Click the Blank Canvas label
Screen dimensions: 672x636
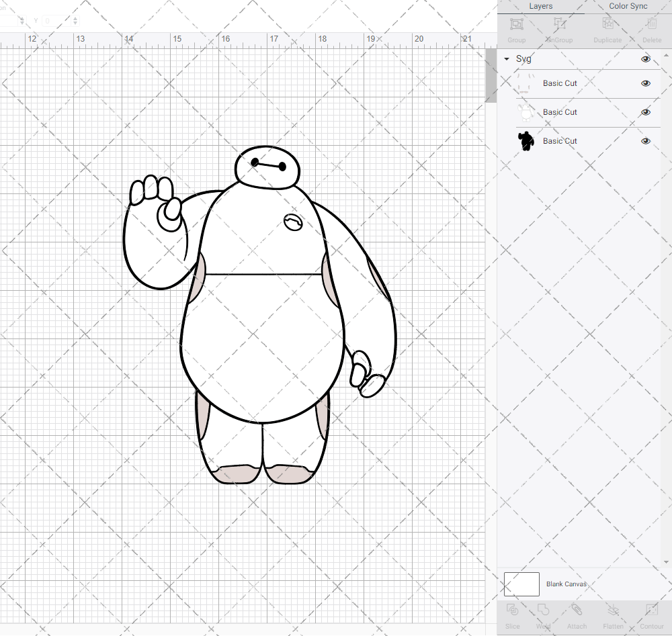pos(566,584)
